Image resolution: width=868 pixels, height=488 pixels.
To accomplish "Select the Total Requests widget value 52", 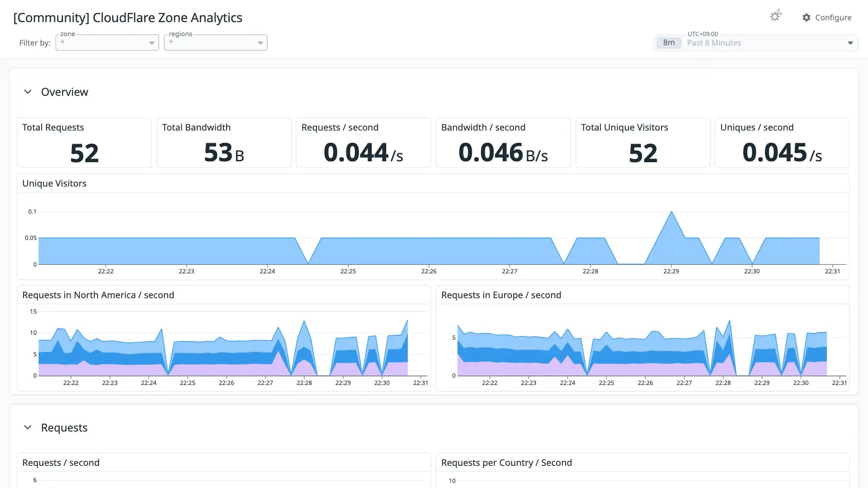I will [x=85, y=153].
